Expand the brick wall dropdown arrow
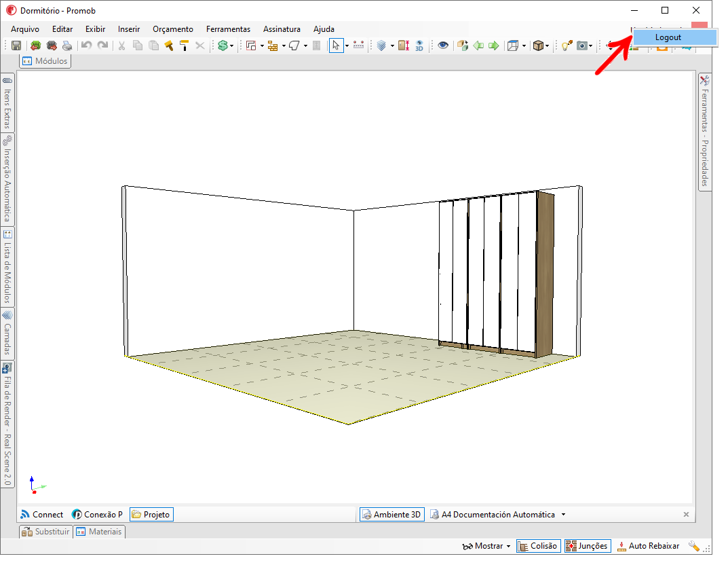 [x=284, y=45]
